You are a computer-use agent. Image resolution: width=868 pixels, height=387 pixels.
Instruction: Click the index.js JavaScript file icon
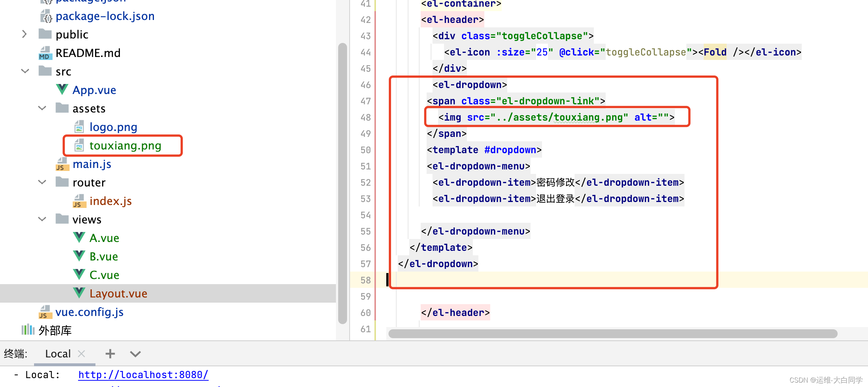79,201
